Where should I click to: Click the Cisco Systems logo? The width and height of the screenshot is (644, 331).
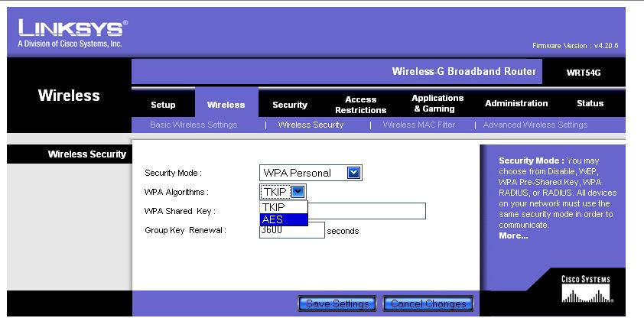[586, 290]
